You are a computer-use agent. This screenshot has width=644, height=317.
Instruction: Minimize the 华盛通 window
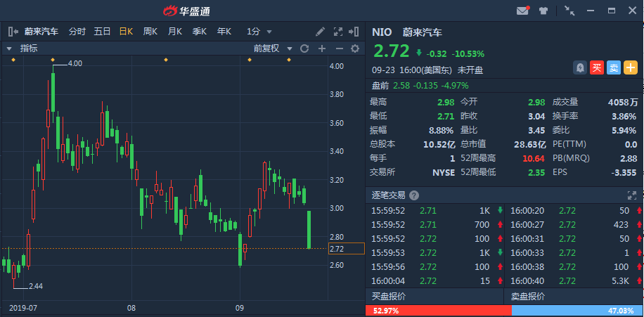click(591, 11)
